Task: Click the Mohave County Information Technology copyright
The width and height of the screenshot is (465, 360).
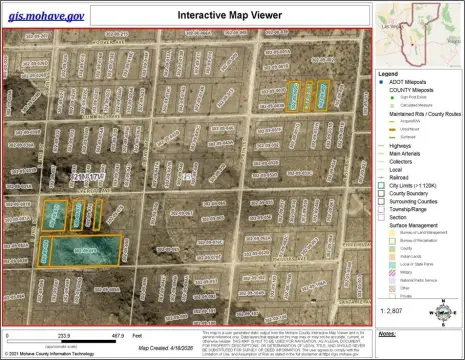Action: 50,354
